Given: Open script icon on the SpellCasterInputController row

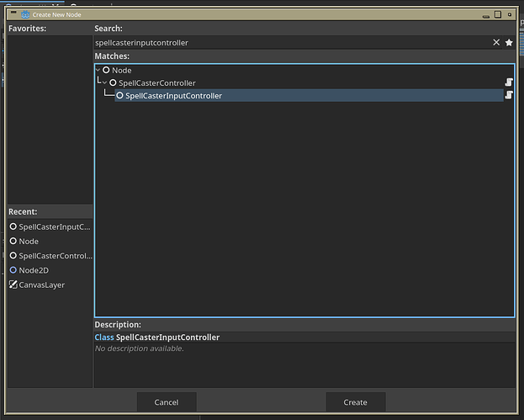Looking at the screenshot, I should coord(509,95).
